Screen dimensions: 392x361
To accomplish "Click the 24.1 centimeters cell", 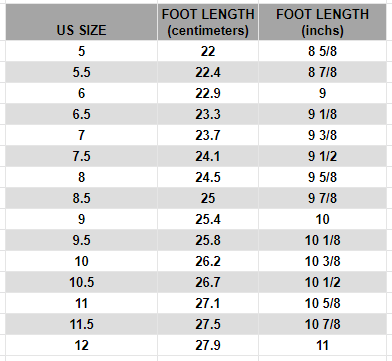I will [208, 156].
